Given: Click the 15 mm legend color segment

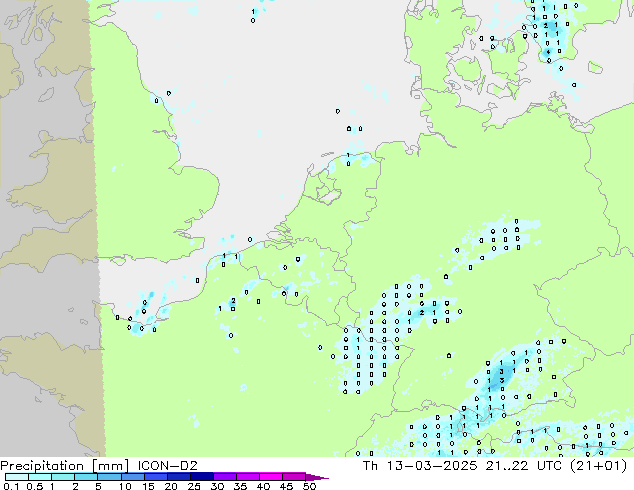Looking at the screenshot, I should 157,477.
